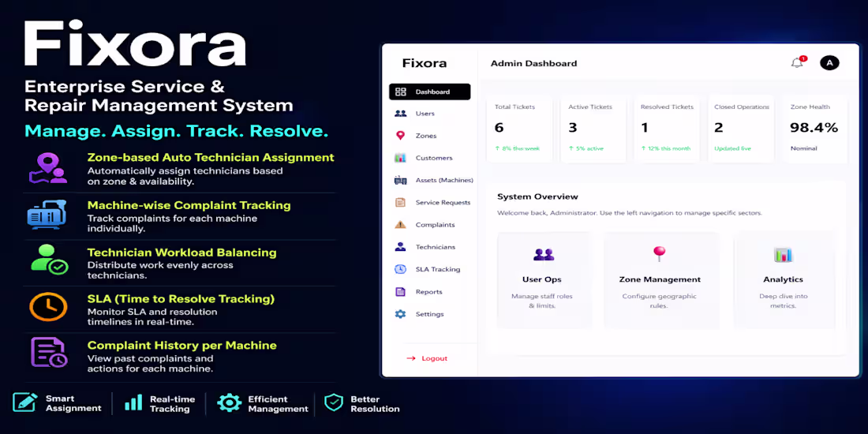Select the Dashboard grid icon
The image size is (868, 434).
(x=400, y=92)
